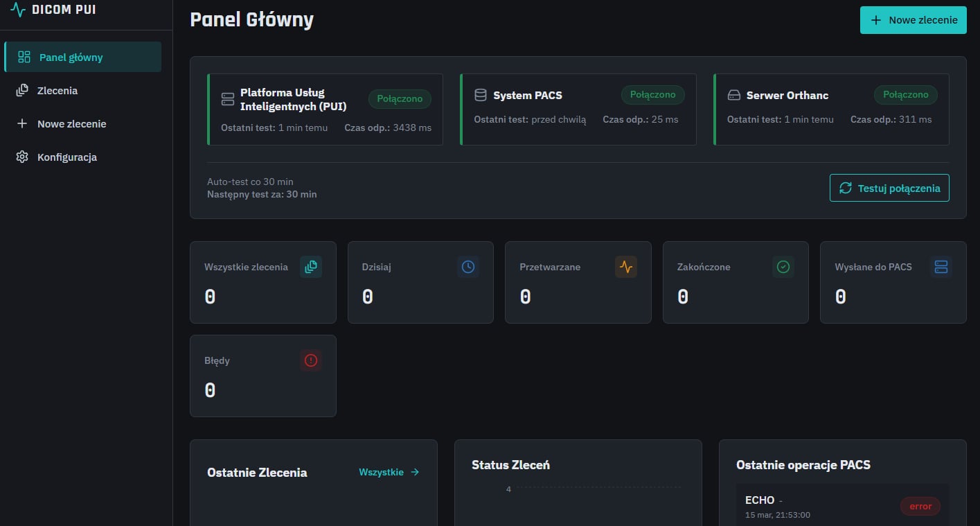Click Następny test za: 30 min text
This screenshot has height=526, width=980.
(262, 194)
